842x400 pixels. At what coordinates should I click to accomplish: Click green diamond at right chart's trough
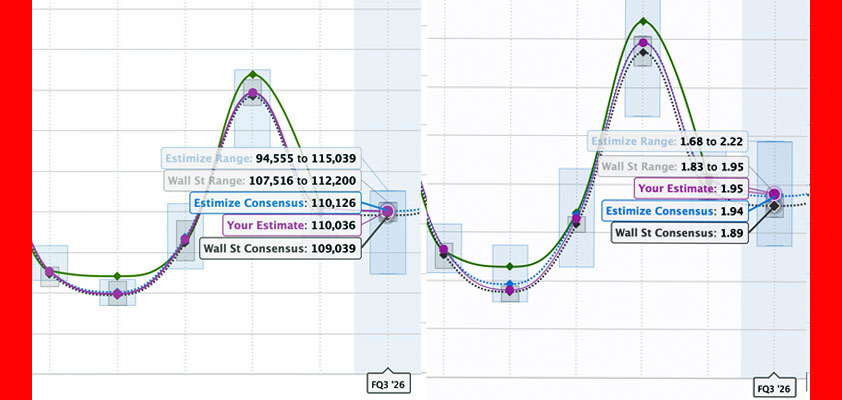(x=510, y=266)
